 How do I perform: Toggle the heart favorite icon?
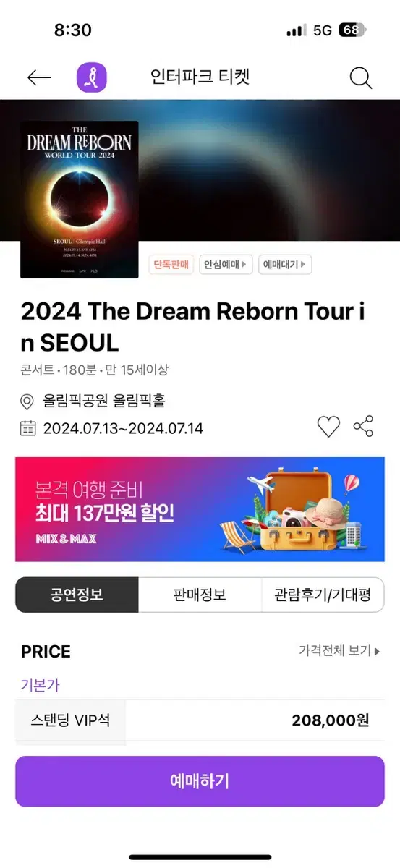coord(328,427)
